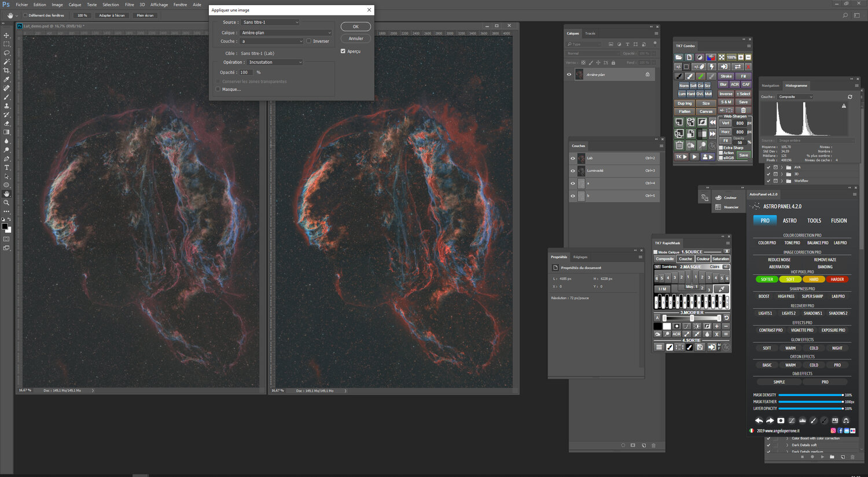Switch to the Navigation tab
The width and height of the screenshot is (868, 477).
coord(770,86)
